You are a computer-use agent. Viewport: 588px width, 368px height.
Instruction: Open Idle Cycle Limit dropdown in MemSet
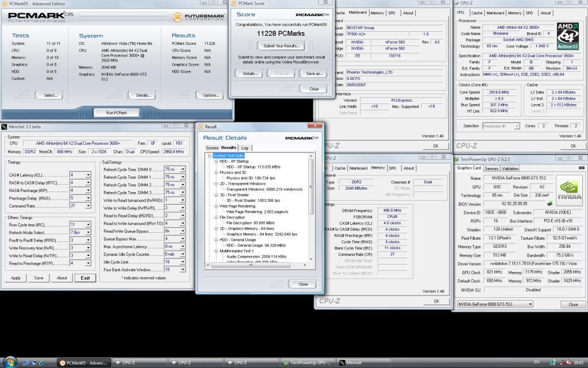click(183, 262)
